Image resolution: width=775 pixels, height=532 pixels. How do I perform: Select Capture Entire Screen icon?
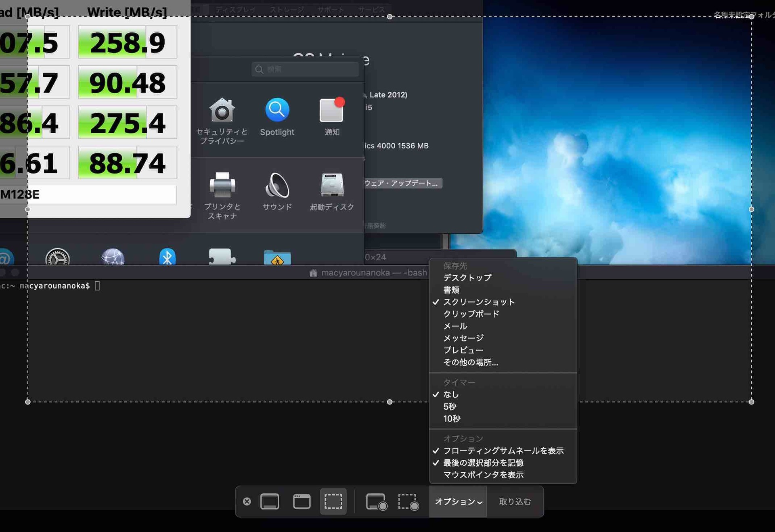[270, 501]
